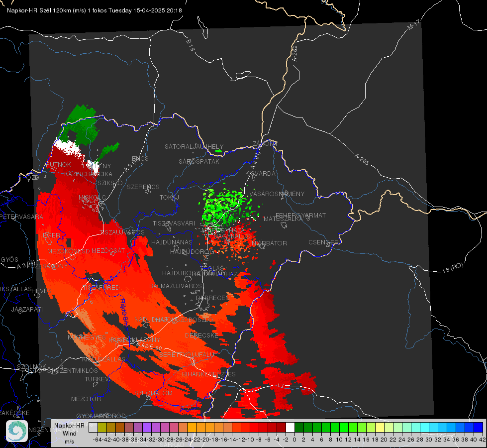Click the HAJDÚNÁNÁS label
This screenshot has width=487, height=448.
coord(172,242)
